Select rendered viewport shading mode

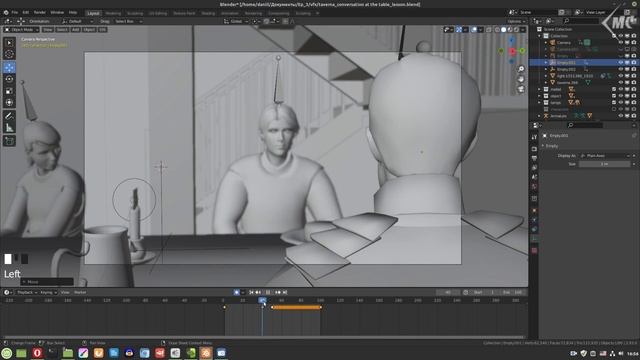pyautogui.click(x=516, y=29)
